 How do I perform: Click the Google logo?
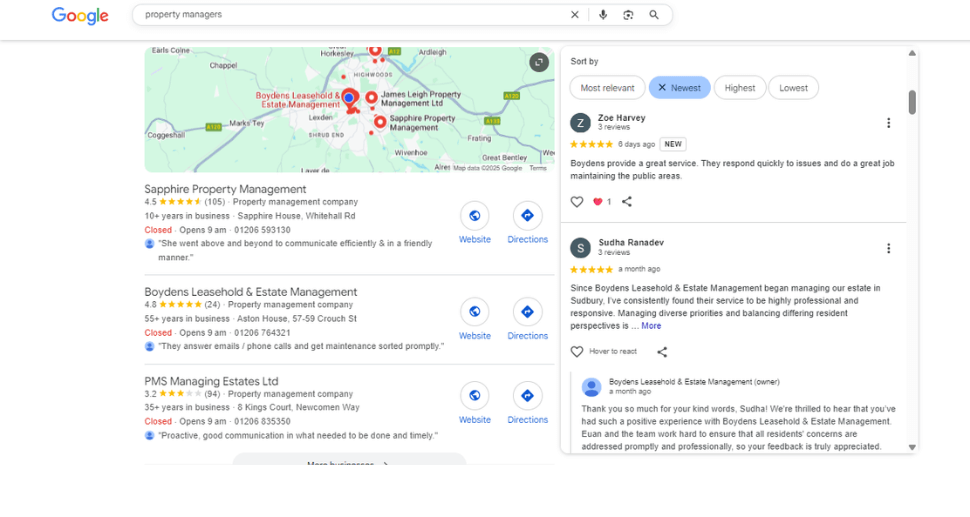(x=80, y=15)
